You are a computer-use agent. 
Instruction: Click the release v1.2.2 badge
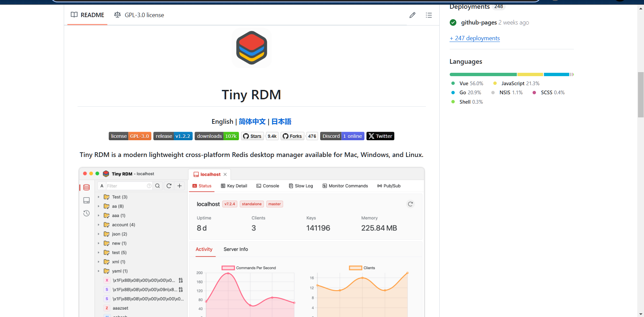tap(173, 136)
